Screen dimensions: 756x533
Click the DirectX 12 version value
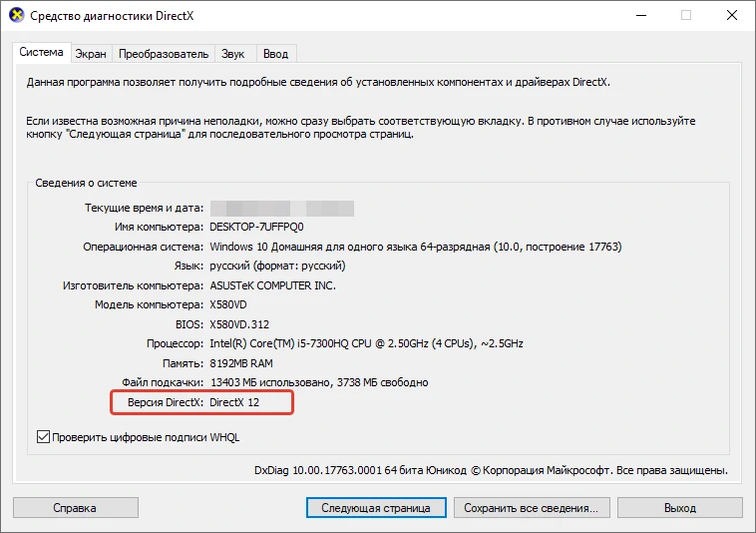tap(234, 402)
